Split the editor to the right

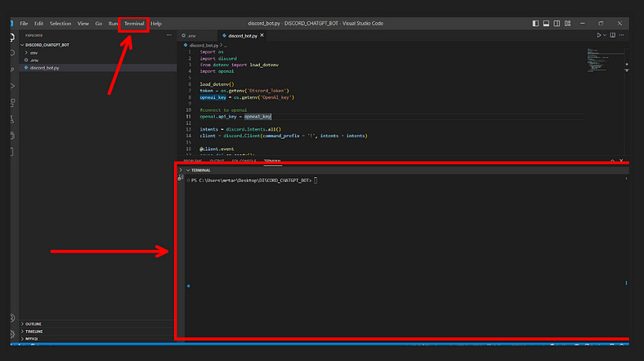612,35
